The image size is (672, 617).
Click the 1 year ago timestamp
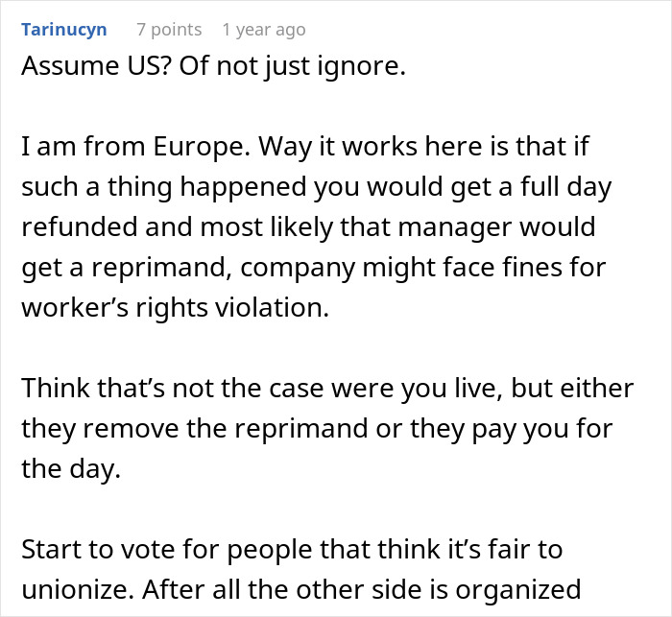click(x=264, y=30)
